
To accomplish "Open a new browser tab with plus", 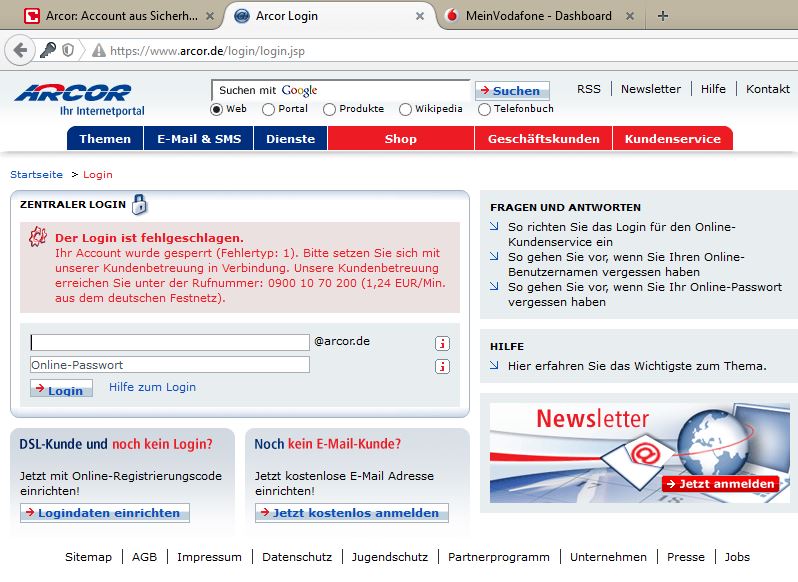I will 663,16.
